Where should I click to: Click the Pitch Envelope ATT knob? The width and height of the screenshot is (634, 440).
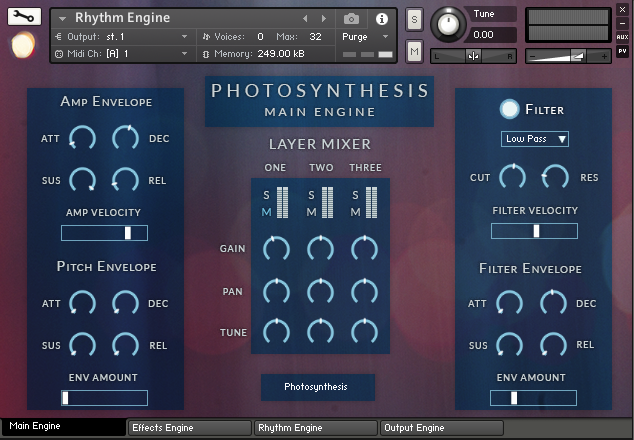pos(82,303)
